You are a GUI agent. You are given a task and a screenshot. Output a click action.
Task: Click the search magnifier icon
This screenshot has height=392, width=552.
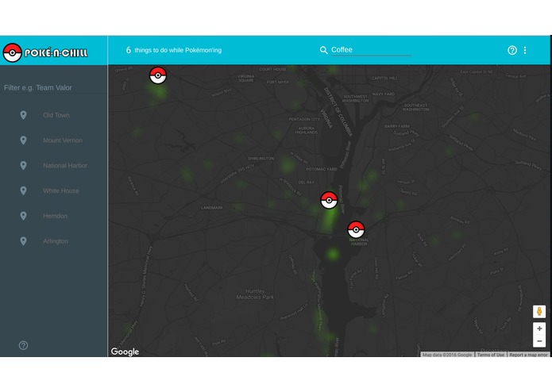pyautogui.click(x=323, y=50)
